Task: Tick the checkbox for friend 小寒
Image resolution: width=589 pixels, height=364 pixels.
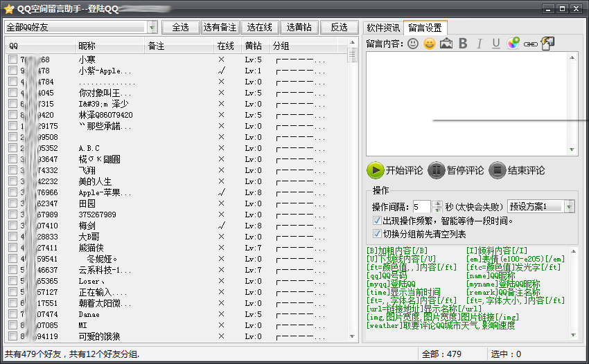Action: (12, 60)
